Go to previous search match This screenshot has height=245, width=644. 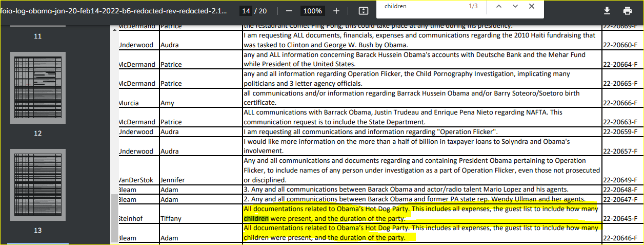(x=498, y=6)
